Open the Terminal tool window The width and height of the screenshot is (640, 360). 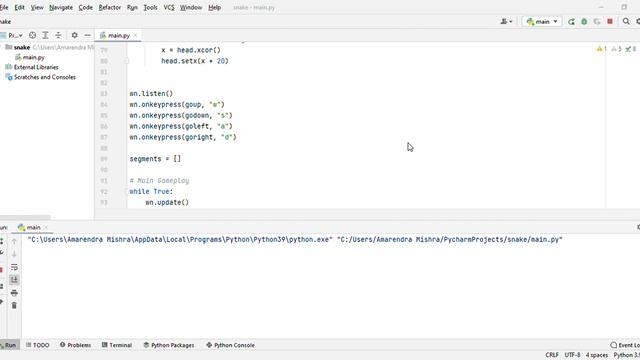pyautogui.click(x=117, y=345)
